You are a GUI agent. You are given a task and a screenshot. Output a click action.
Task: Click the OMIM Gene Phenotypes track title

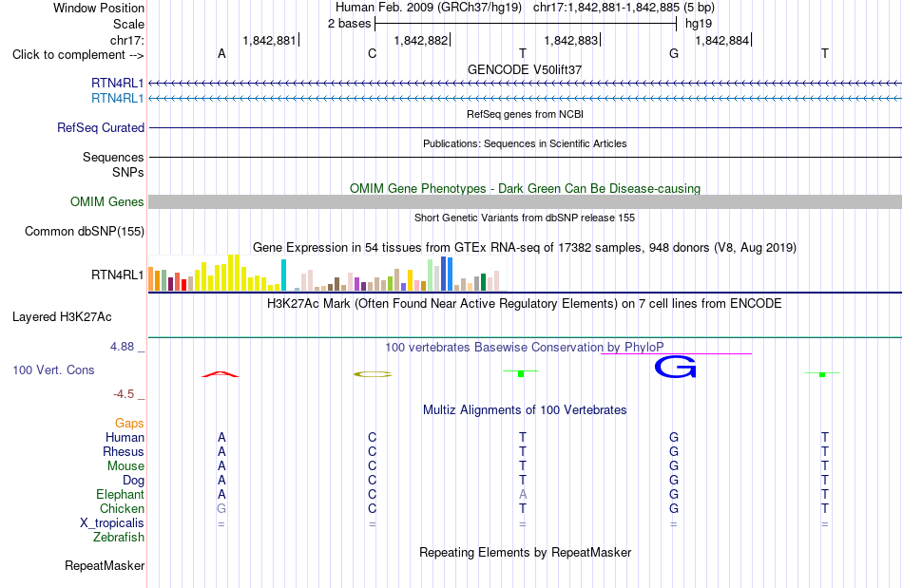click(526, 189)
